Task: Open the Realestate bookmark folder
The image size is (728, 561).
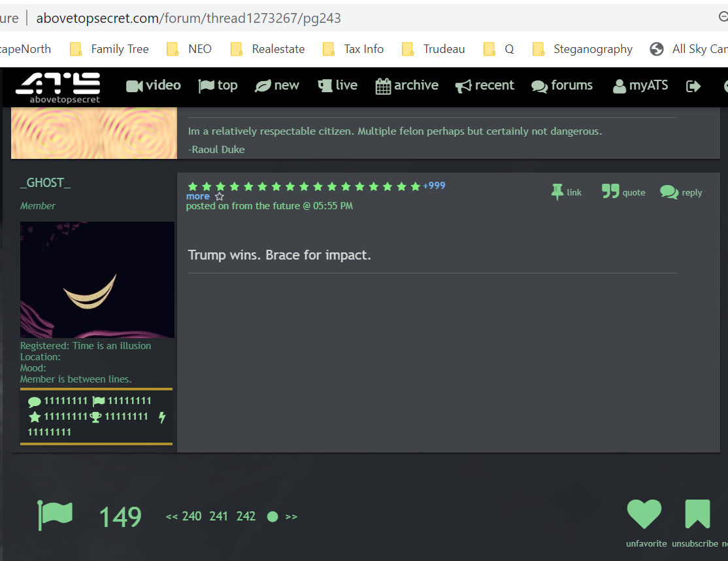Action: coord(267,49)
